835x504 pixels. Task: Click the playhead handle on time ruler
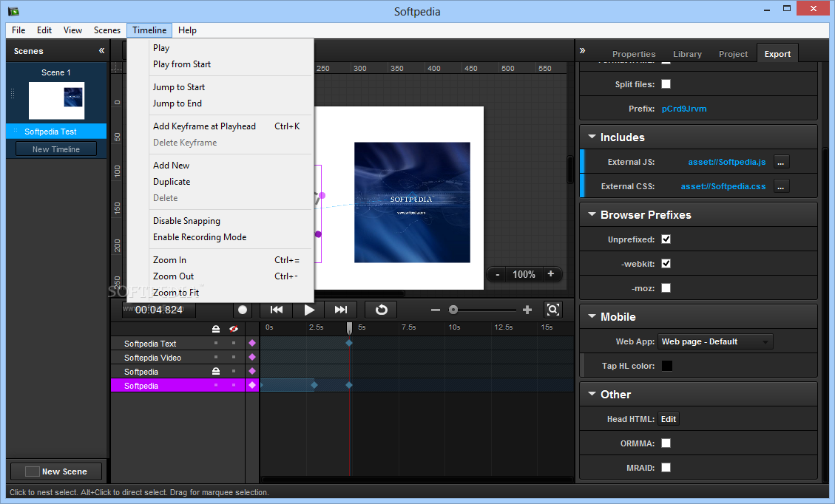(349, 328)
